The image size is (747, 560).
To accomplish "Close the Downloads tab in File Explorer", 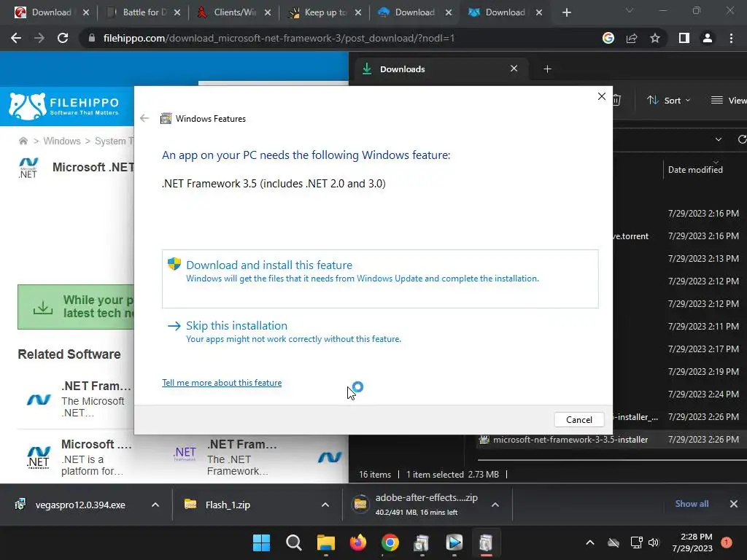I will pyautogui.click(x=514, y=69).
